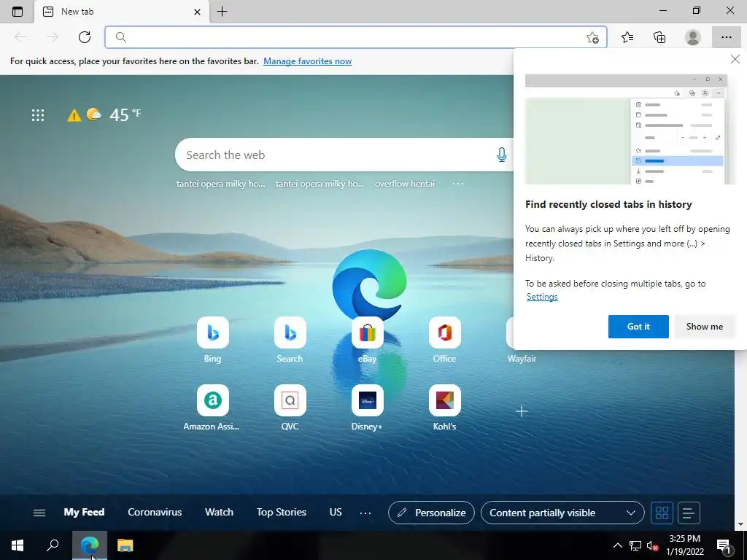747x560 pixels.
Task: Open Windows taskbar search
Action: [x=53, y=545]
